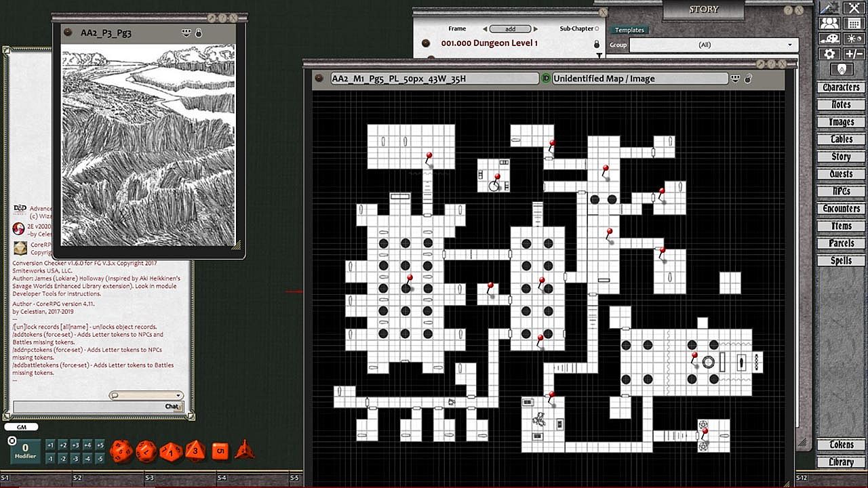Viewport: 868px width, 488px height.
Task: Toggle lock on the Dungeon Level 1 entry
Action: tap(597, 43)
